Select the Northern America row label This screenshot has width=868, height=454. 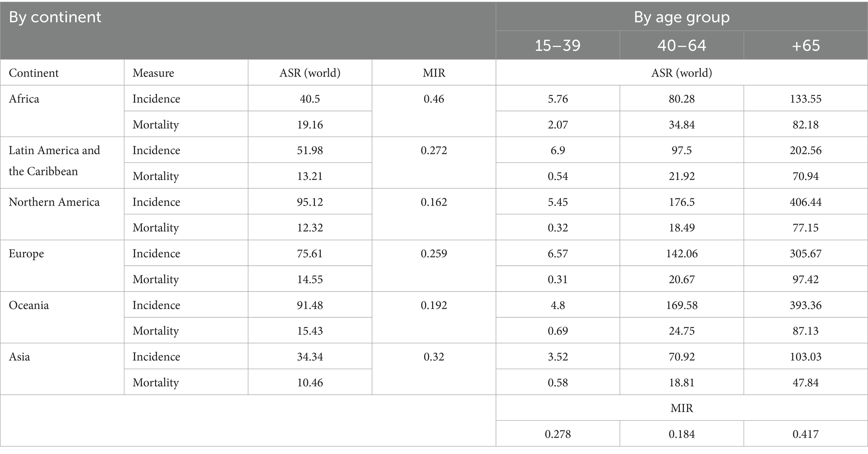(54, 202)
